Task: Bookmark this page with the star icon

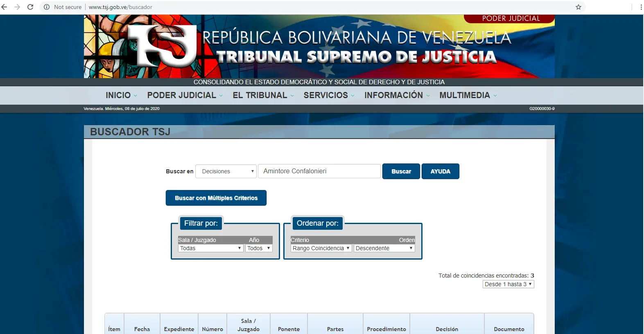Action: tap(578, 7)
